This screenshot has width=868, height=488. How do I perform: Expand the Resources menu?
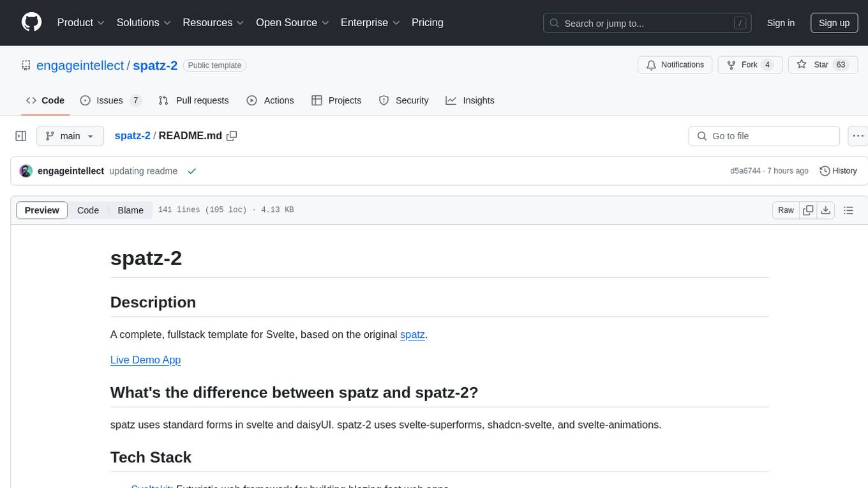coord(214,22)
